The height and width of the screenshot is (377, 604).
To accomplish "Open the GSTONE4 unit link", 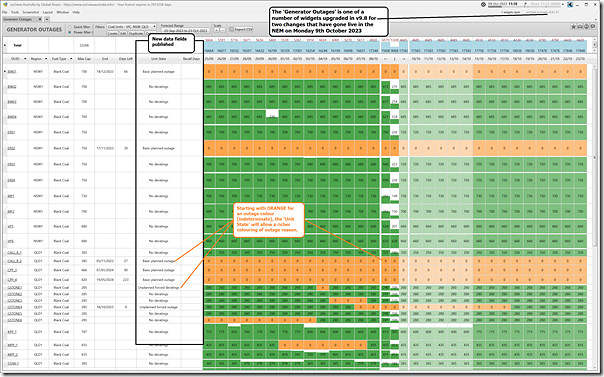I will click(x=15, y=307).
